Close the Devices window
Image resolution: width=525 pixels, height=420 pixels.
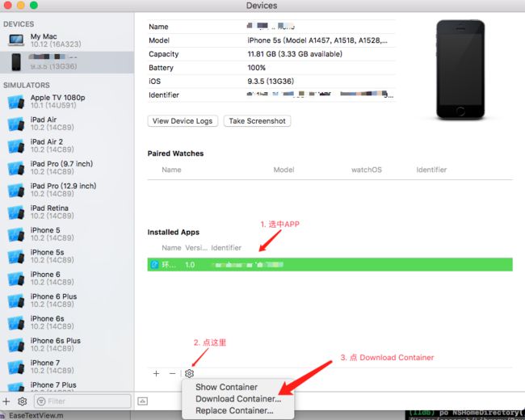[7, 5]
